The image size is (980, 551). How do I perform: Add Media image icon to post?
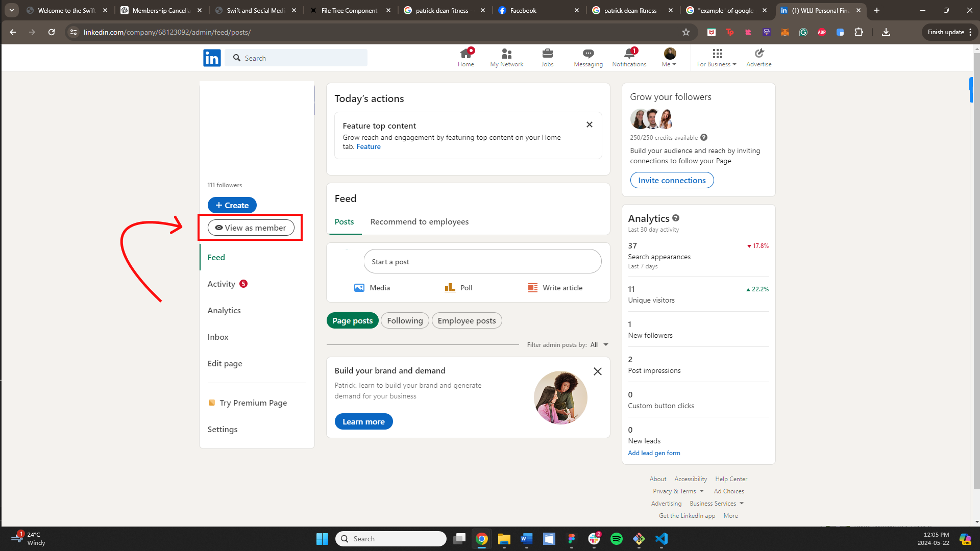359,288
